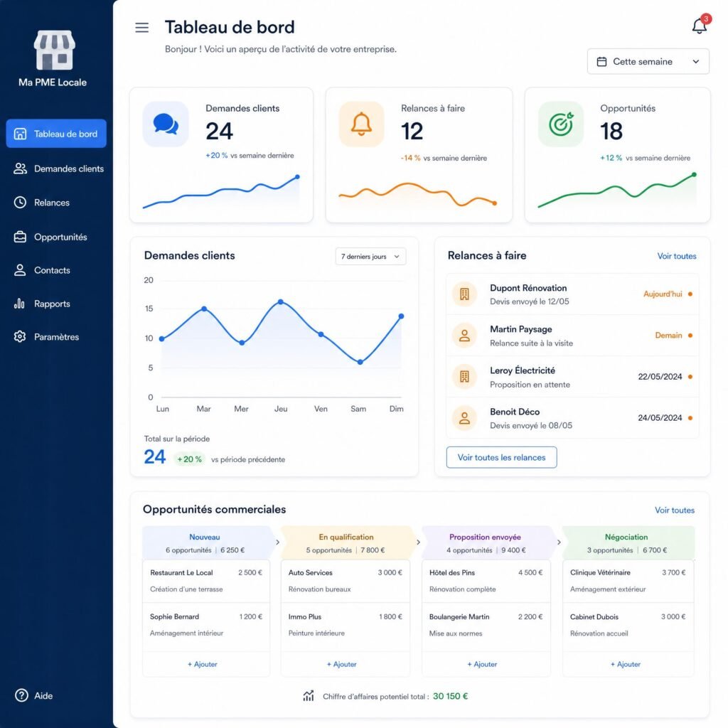Click the orange status dot for Benoit Déco
Viewport: 728px width, 728px height.
pyautogui.click(x=690, y=418)
